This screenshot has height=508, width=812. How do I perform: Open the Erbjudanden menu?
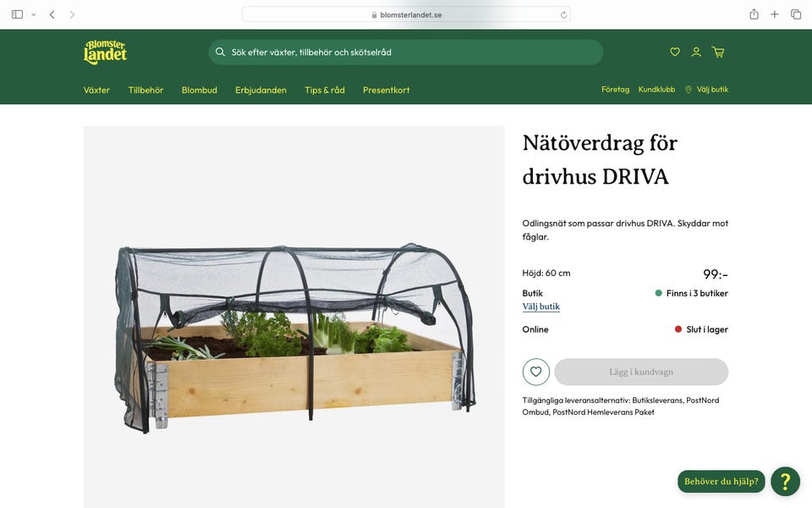[261, 91]
